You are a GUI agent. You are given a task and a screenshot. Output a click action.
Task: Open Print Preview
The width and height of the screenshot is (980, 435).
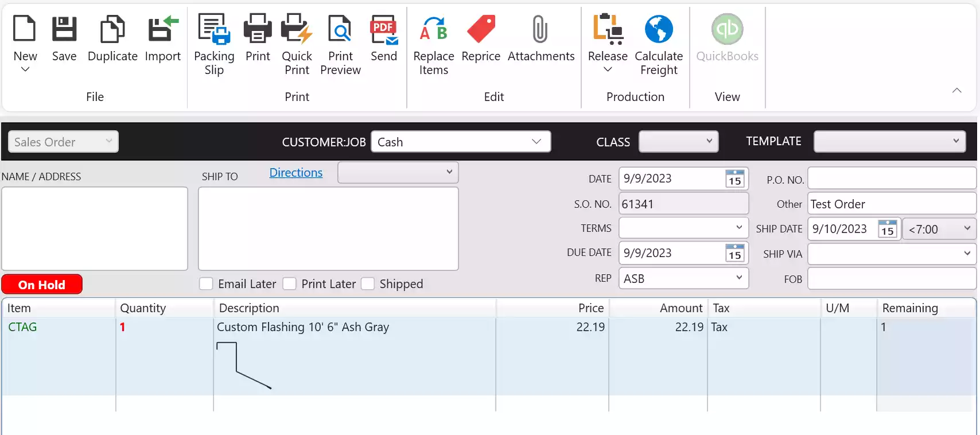(x=340, y=30)
